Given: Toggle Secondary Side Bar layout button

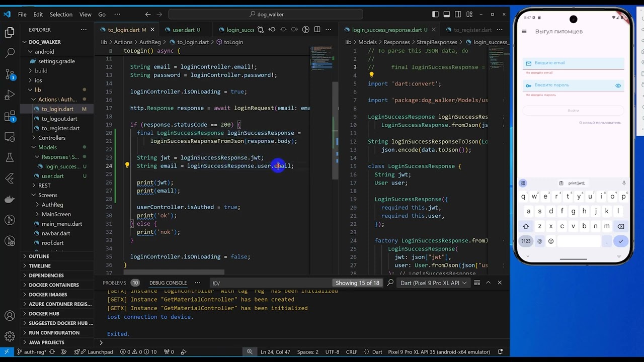Looking at the screenshot, I should click(458, 14).
